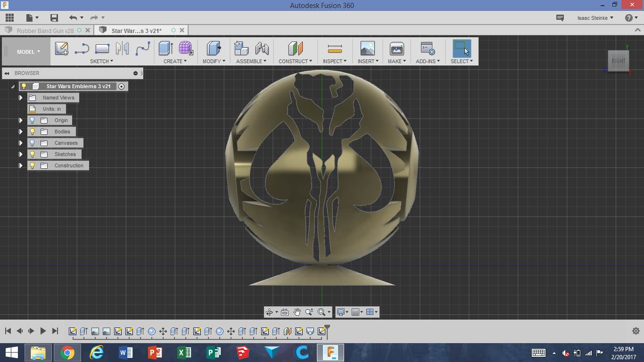The image size is (644, 362).
Task: Choose the sketch Mirror tool
Action: click(122, 48)
